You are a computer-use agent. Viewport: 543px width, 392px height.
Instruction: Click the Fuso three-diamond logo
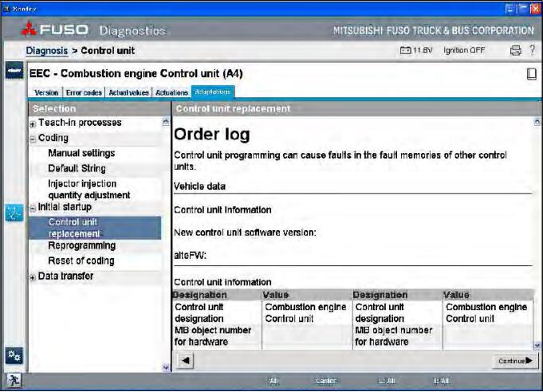click(x=29, y=29)
